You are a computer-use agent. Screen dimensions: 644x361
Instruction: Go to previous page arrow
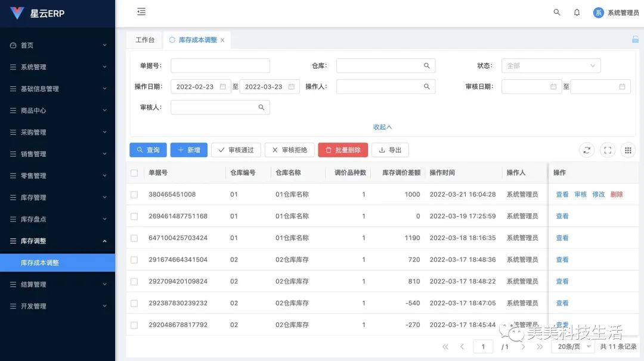point(462,347)
